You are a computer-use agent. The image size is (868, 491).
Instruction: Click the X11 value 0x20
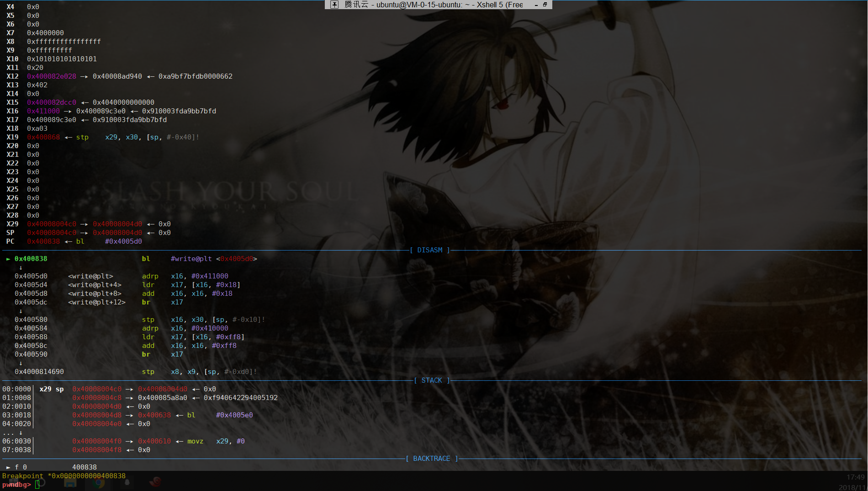pos(35,68)
